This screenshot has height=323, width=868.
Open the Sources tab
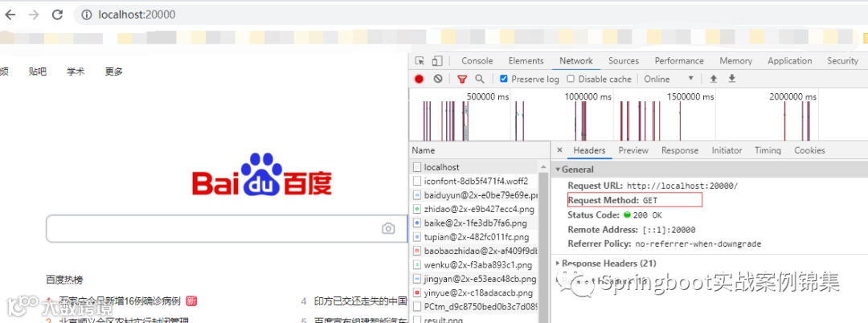624,61
